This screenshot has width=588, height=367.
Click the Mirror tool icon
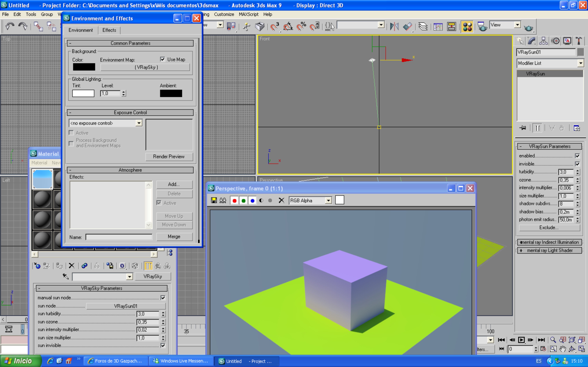[394, 26]
